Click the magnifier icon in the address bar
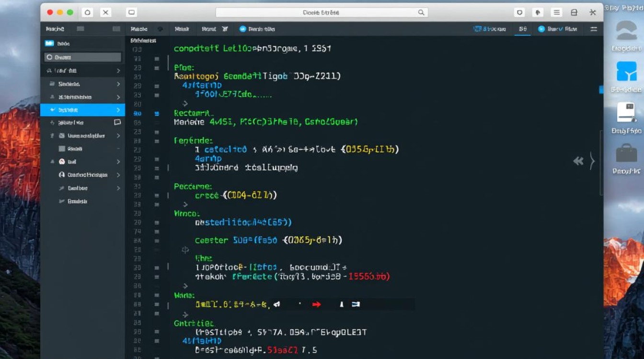The image size is (644, 359). point(421,13)
